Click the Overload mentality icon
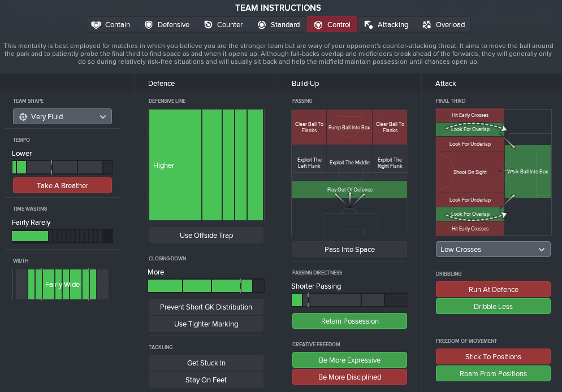Viewport: 562px width, 392px height. pyautogui.click(x=426, y=25)
